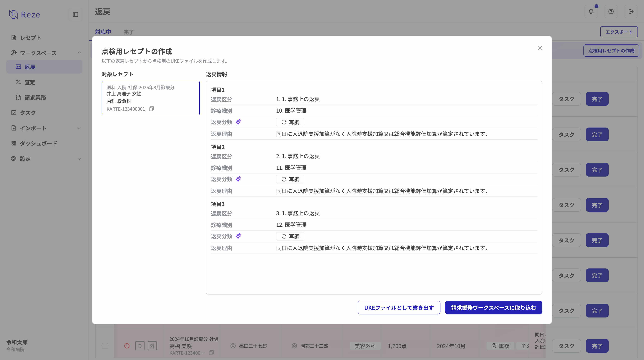Click the 11. 医学管理 value

coord(291,168)
